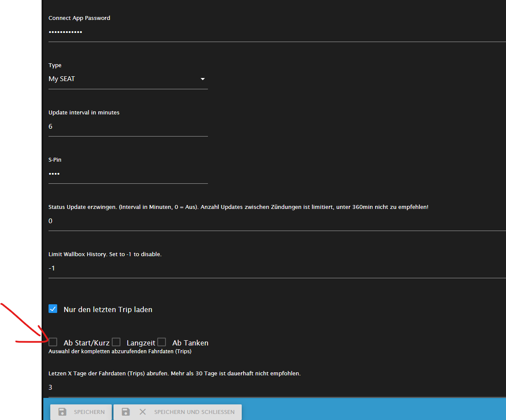This screenshot has width=506, height=420.
Task: Click the X icon on Speichern und Schliessen
Action: click(x=143, y=412)
